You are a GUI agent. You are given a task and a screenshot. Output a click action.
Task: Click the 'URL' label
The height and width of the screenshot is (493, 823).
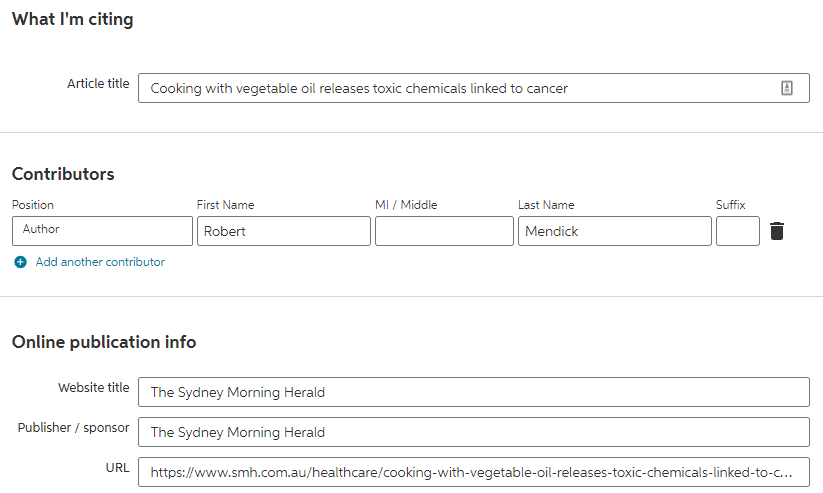(117, 468)
